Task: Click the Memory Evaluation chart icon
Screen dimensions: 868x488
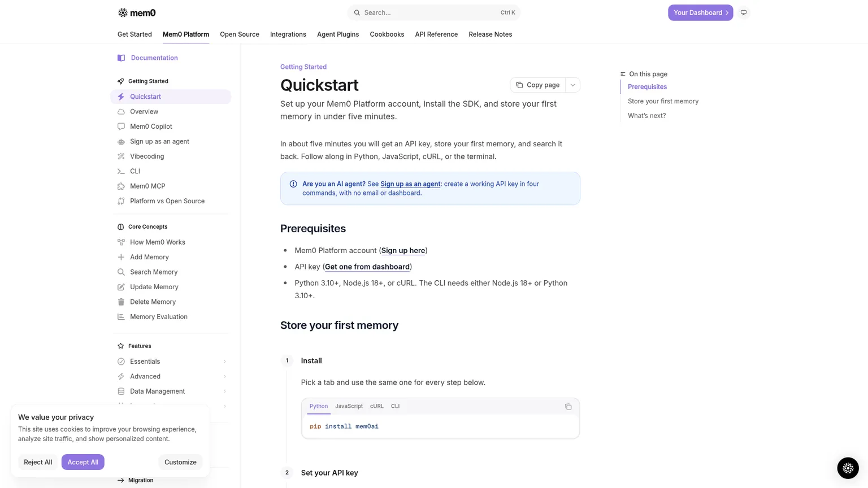Action: pos(121,317)
